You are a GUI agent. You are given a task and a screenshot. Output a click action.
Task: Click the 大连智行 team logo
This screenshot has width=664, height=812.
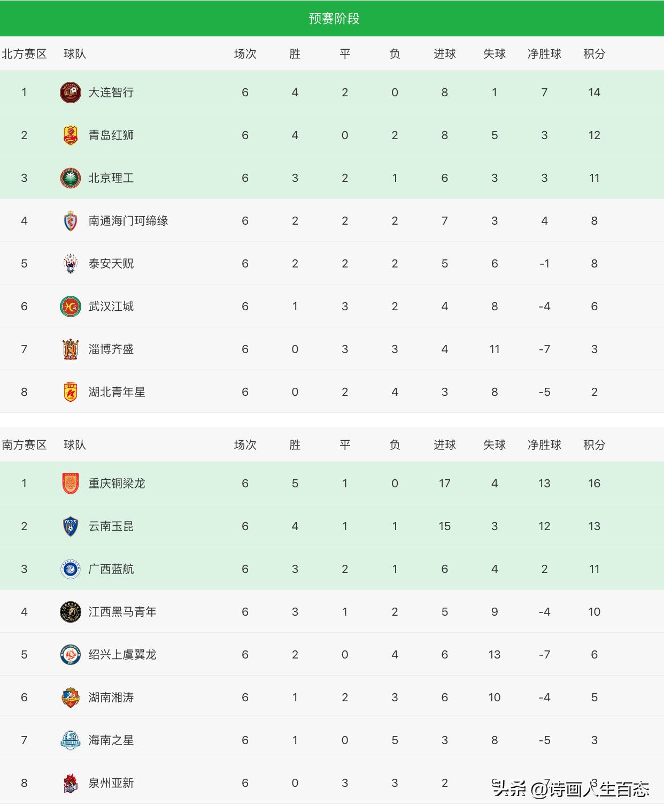tap(71, 93)
